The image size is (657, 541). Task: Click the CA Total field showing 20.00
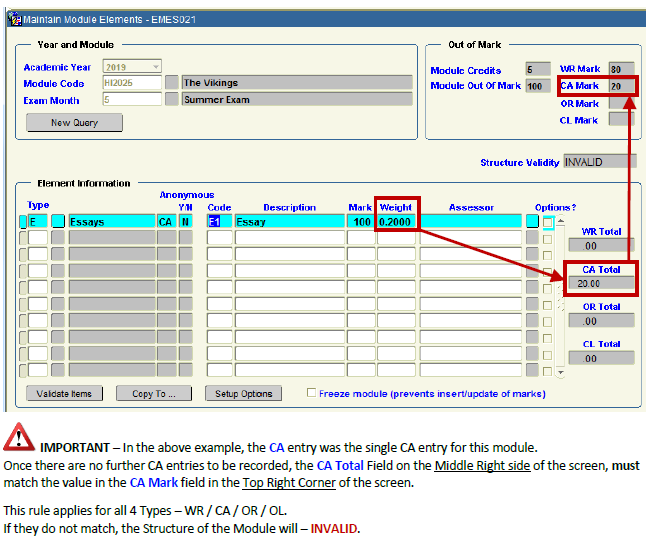pos(599,284)
